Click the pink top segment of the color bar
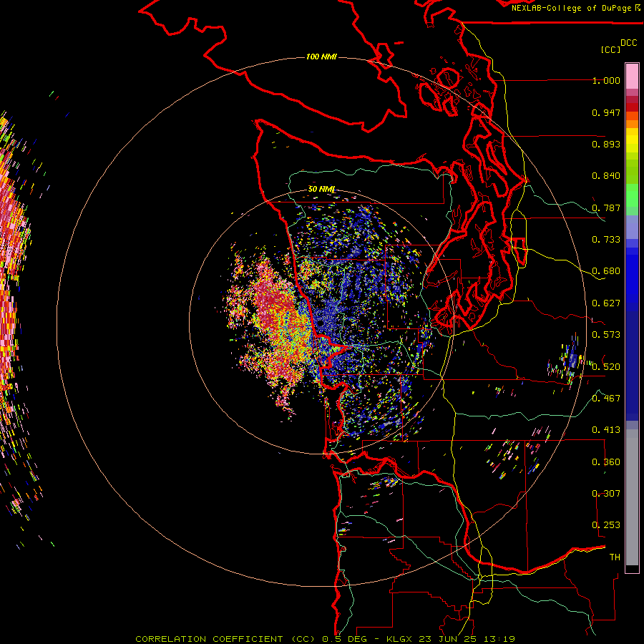This screenshot has width=644, height=644. tap(632, 76)
